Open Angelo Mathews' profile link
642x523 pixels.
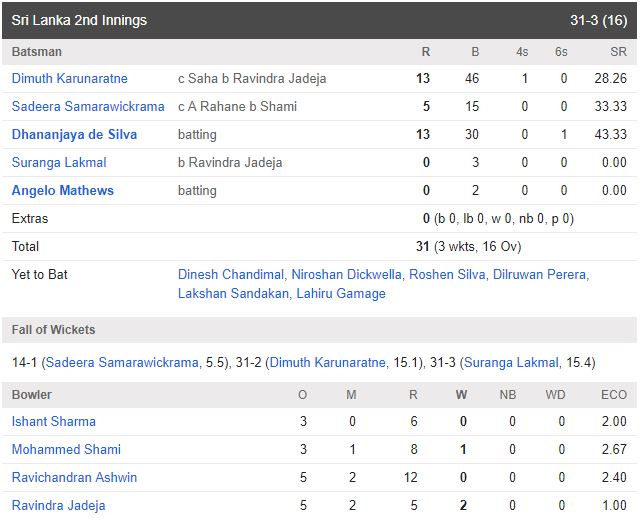point(62,190)
